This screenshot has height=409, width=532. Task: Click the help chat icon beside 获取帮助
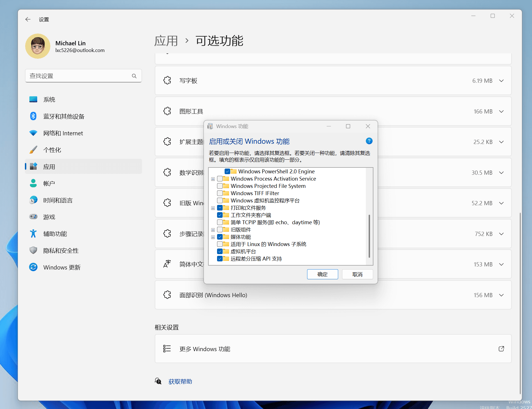pos(158,381)
